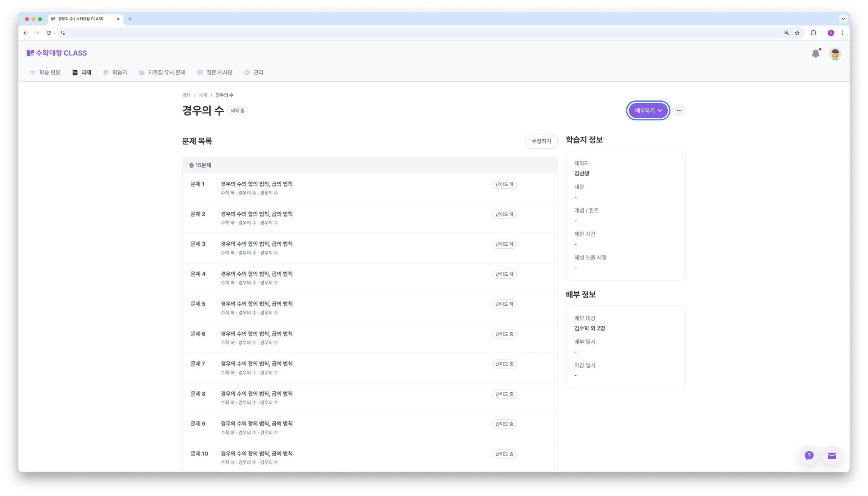Open the purple message inbox button
This screenshot has width=868, height=496.
point(832,455)
